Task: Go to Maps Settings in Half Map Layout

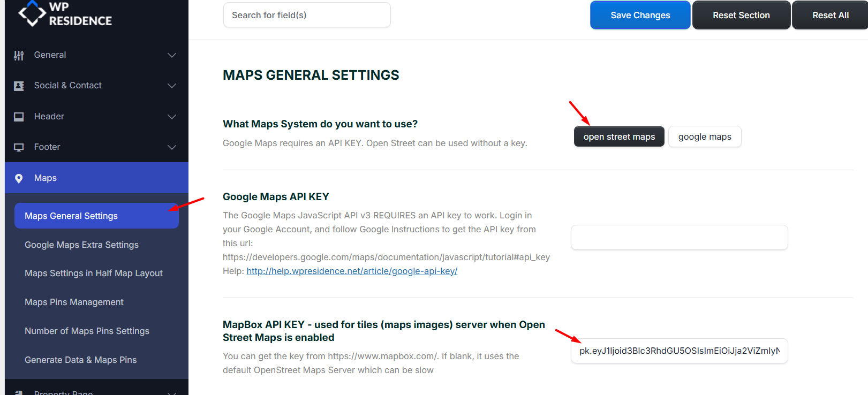Action: 94,273
